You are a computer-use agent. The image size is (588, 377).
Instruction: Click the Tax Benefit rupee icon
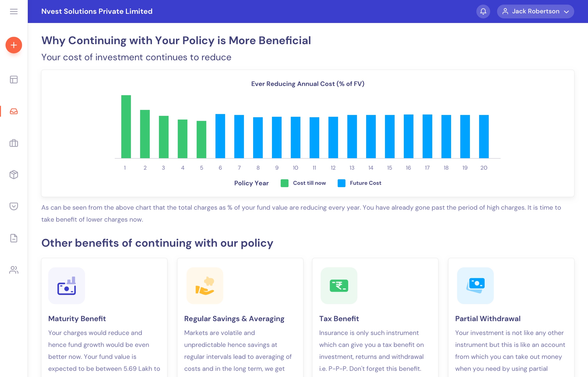click(x=339, y=286)
